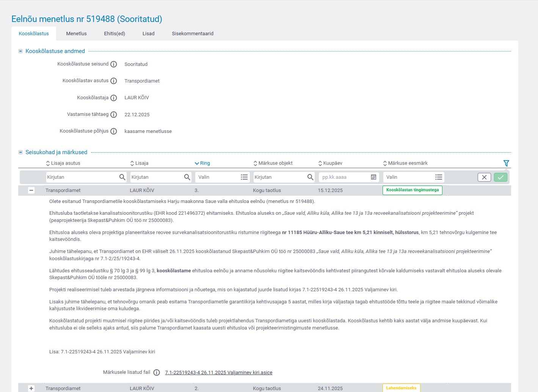Click info icon beside Märkusele lisatud fail
Screen dimensions: 538x392
(157, 373)
